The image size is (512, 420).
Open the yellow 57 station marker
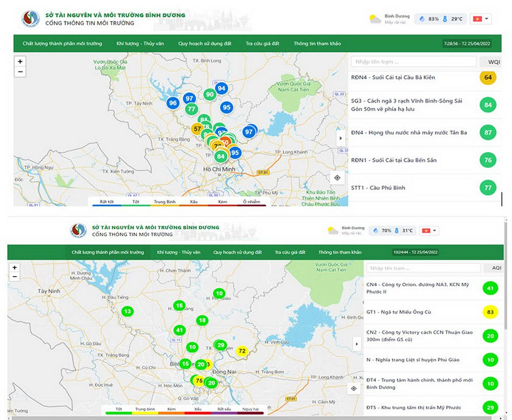coord(197,129)
